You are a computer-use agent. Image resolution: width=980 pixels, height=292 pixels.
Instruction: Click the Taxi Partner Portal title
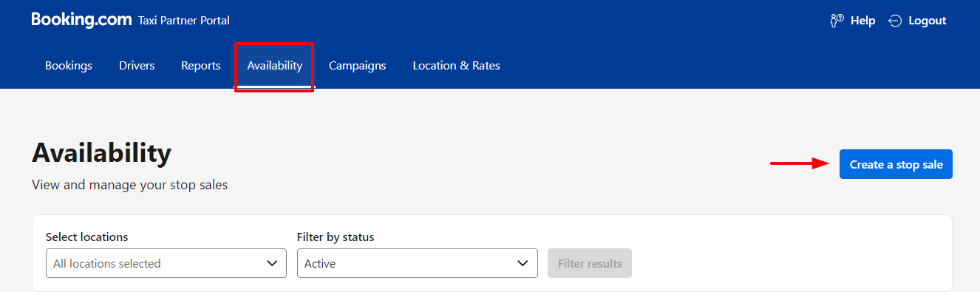coord(184,21)
